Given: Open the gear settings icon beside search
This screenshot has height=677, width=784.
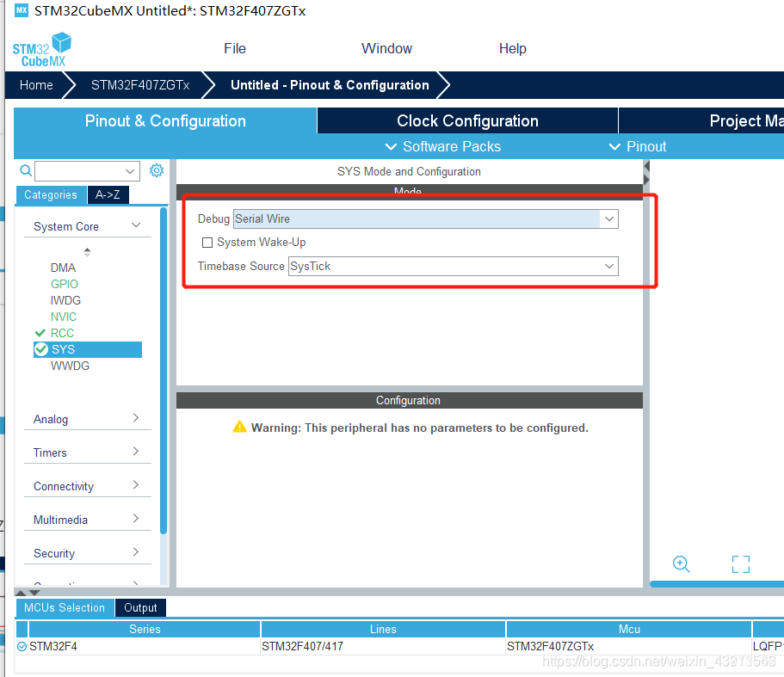Looking at the screenshot, I should click(x=157, y=170).
